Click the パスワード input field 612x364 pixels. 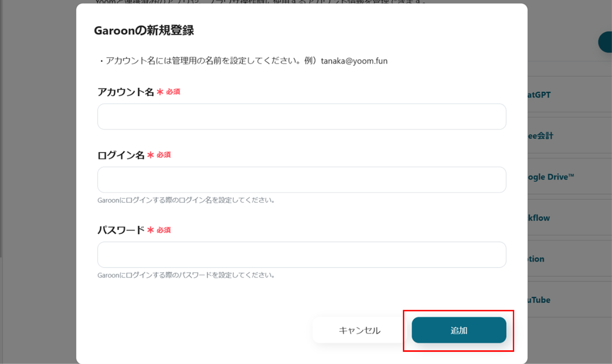point(302,255)
